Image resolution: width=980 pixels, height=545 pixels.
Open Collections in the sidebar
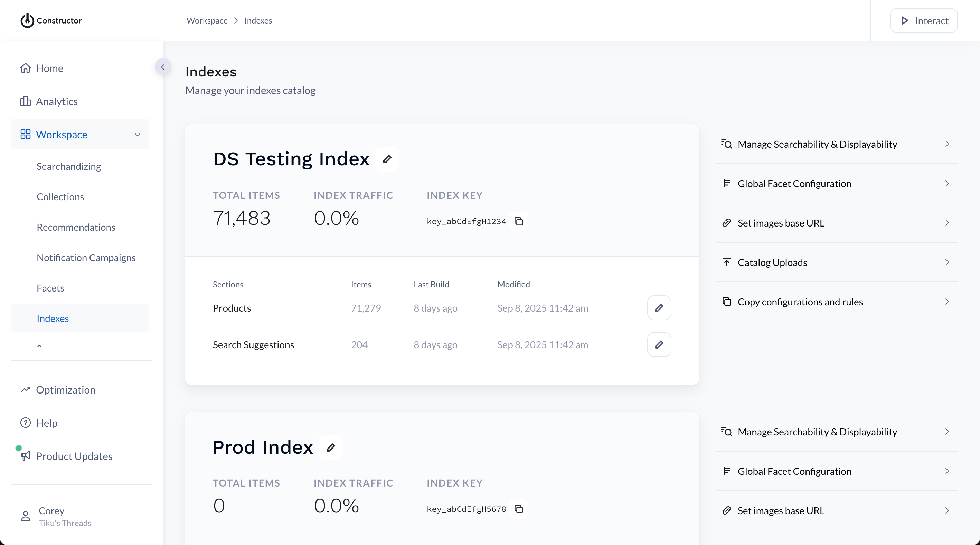60,197
